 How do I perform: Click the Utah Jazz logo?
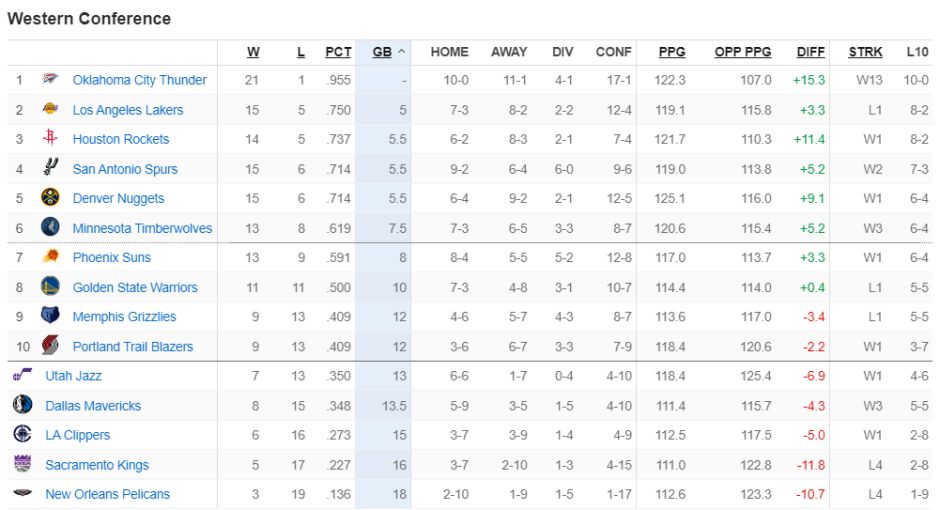(x=22, y=376)
